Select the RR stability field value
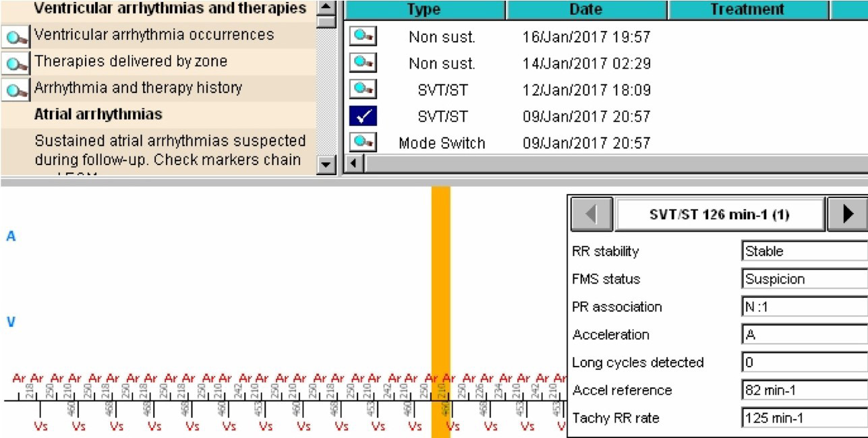The image size is (868, 438). 803,251
